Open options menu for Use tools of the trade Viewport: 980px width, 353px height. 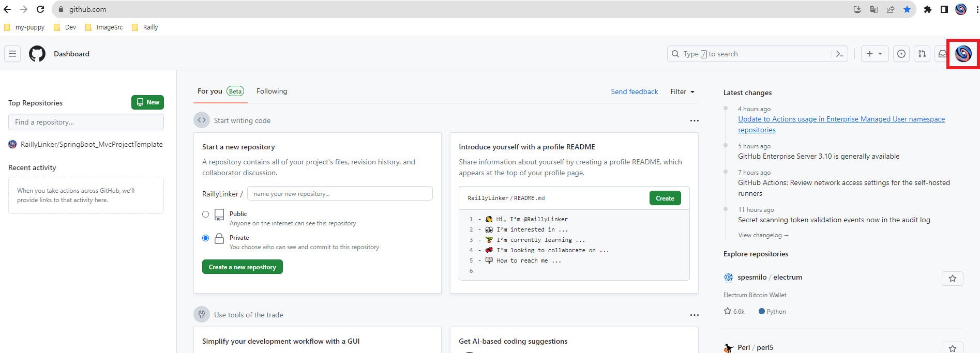(694, 315)
